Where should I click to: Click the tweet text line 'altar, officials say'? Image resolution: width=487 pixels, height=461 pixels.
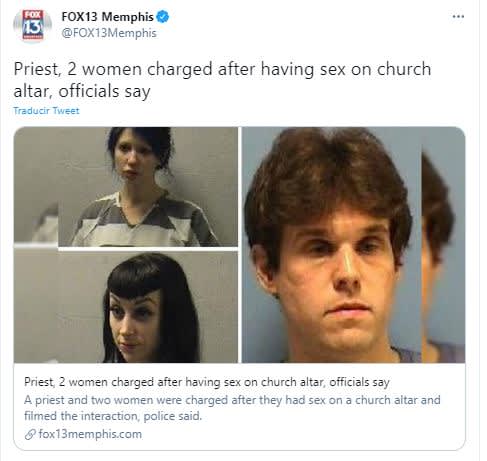click(82, 91)
